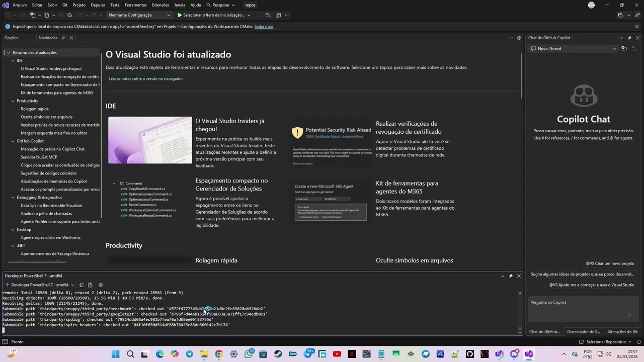Viewport: 644px width, 362px height.
Task: Click 'Sugira algumas ideias de projetos' suggestion
Action: pyautogui.click(x=583, y=274)
